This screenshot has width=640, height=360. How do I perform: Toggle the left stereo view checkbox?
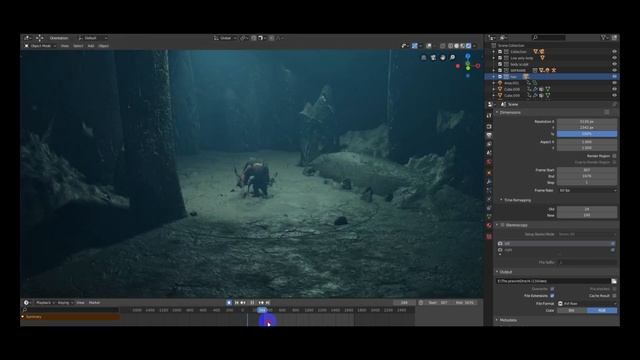click(x=613, y=243)
